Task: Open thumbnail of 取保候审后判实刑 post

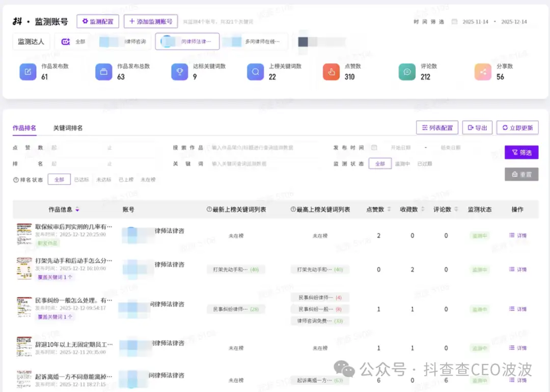Action: (24, 234)
